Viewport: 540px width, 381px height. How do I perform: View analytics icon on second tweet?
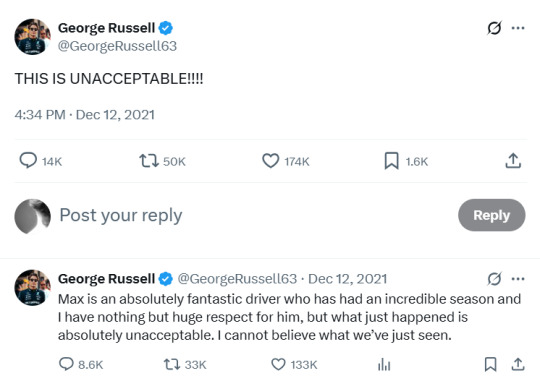click(x=384, y=364)
